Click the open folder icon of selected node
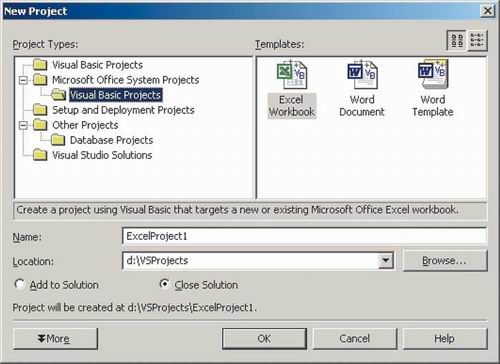The image size is (500, 364). coord(59,95)
